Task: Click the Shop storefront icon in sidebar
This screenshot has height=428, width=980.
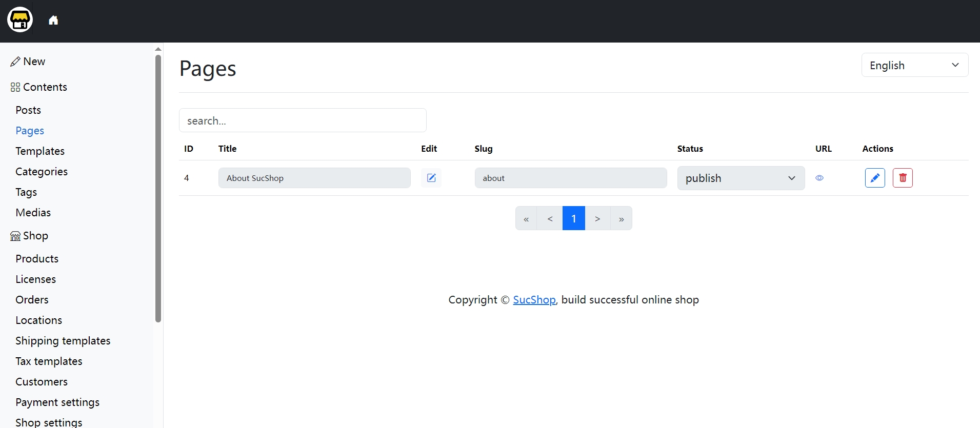Action: (x=15, y=236)
